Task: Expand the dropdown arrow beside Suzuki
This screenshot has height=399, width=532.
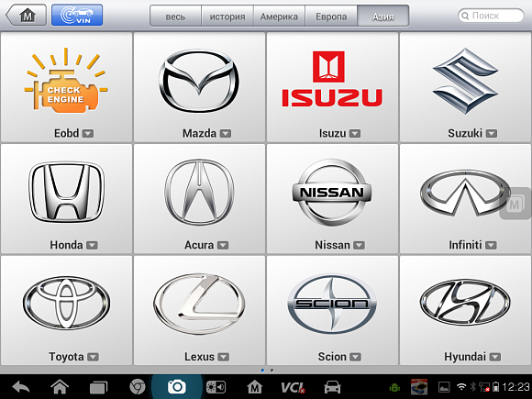Action: coord(492,134)
